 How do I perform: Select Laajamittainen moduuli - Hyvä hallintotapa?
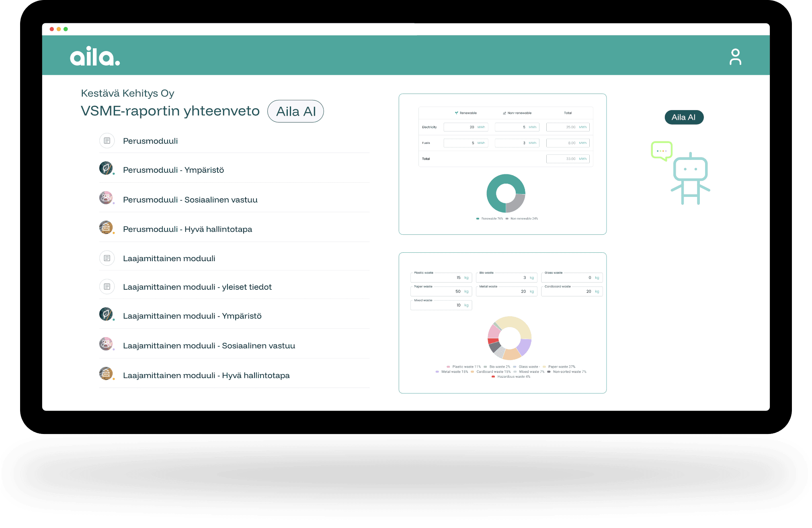tap(207, 375)
